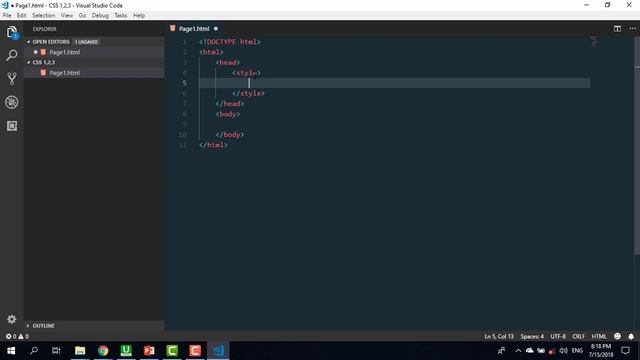640x360 pixels.
Task: Open the Explorer view in activity bar
Action: (x=12, y=32)
